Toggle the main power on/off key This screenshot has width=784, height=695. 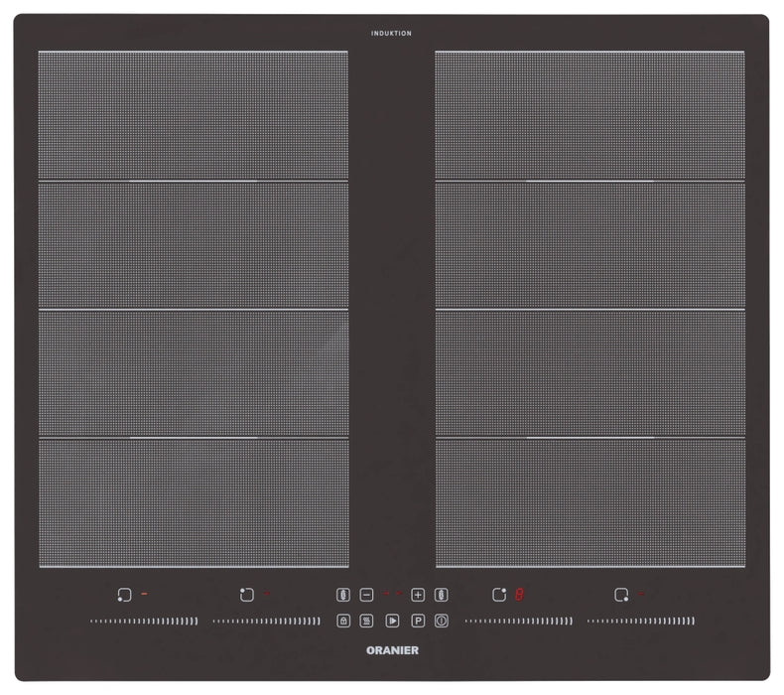[441, 621]
